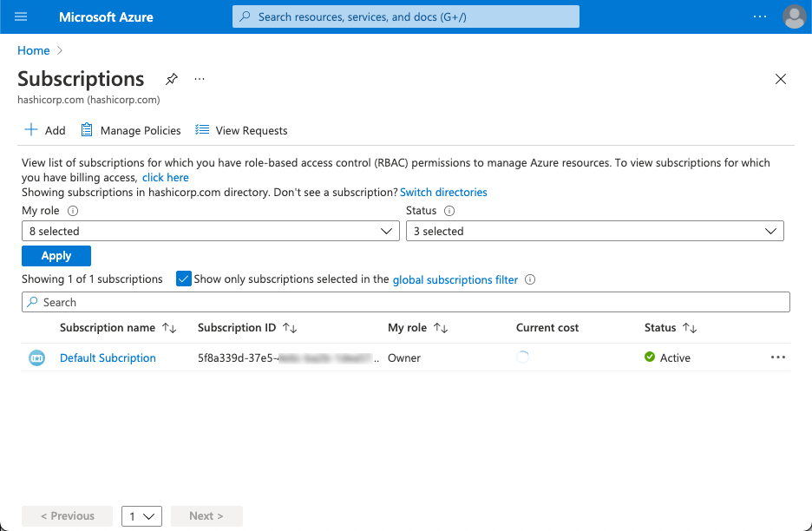Click the subscriptions list Search box
Screen dimensions: 812x531
(406, 302)
